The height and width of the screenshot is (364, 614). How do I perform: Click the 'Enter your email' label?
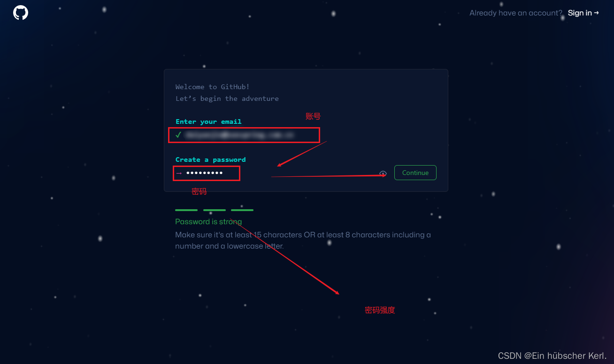tap(208, 121)
